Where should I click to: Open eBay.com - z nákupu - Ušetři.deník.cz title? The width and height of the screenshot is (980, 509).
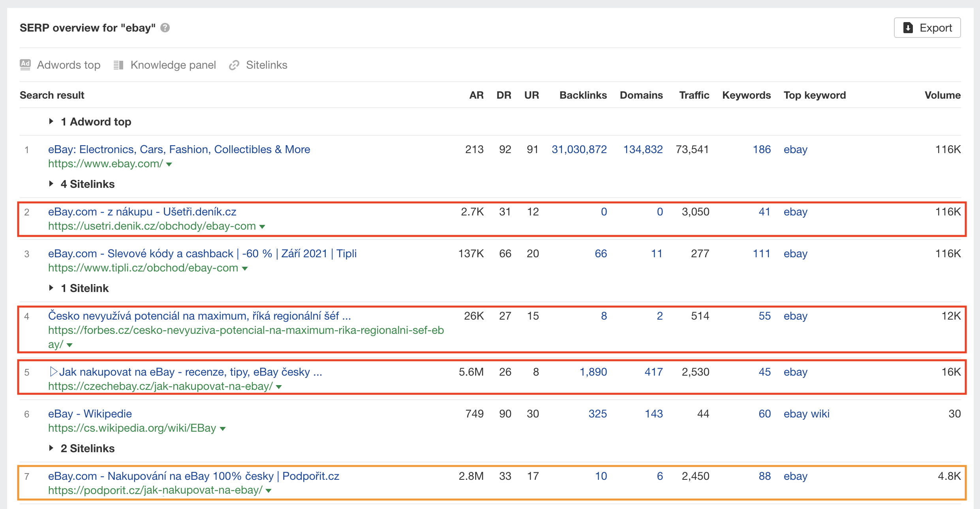[x=142, y=211]
